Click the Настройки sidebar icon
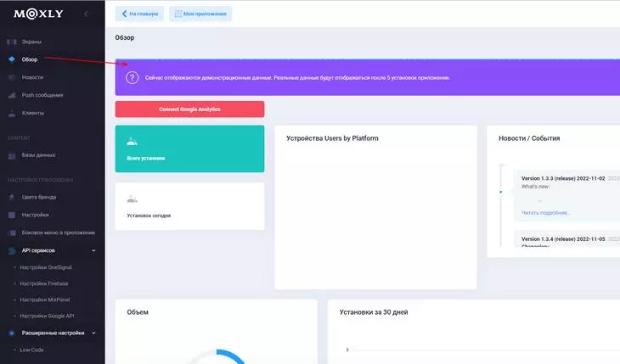Viewport: 620px width, 364px height. 12,215
